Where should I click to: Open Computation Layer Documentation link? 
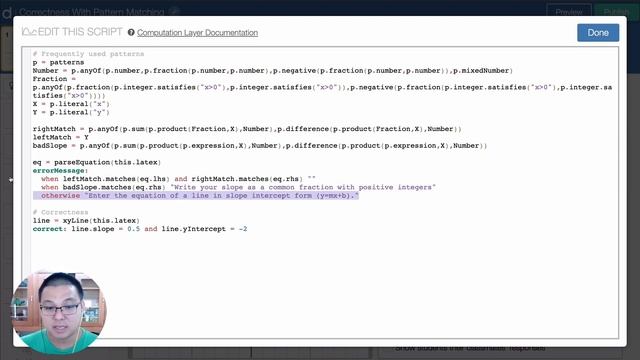tap(197, 33)
